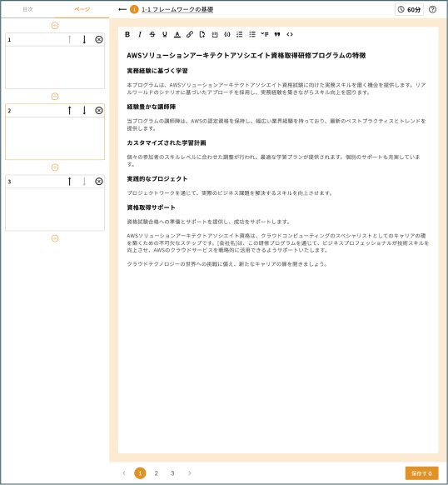Image resolution: width=448 pixels, height=485 pixels.
Task: Click the 保存する save button
Action: (x=421, y=473)
